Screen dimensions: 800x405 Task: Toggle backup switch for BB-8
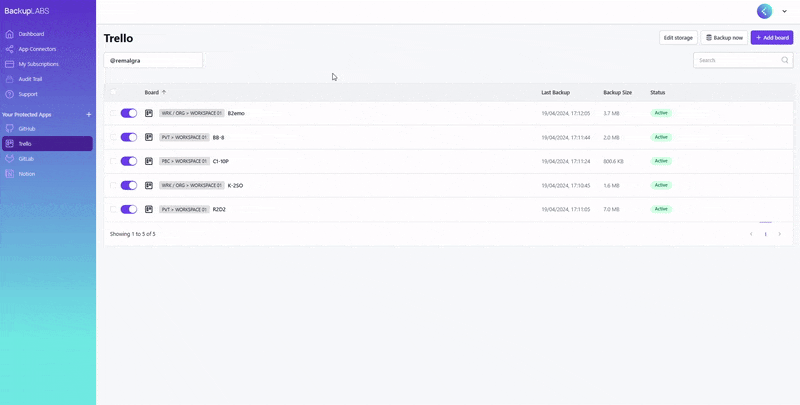[129, 137]
